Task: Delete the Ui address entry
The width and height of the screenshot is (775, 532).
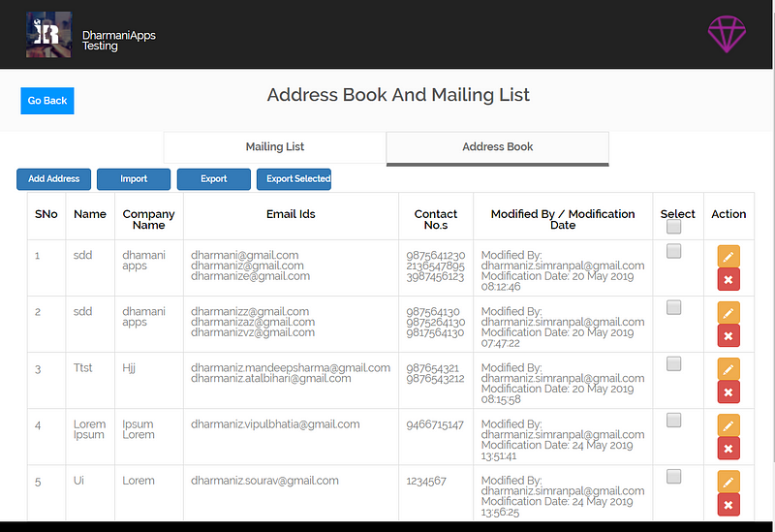Action: 728,505
